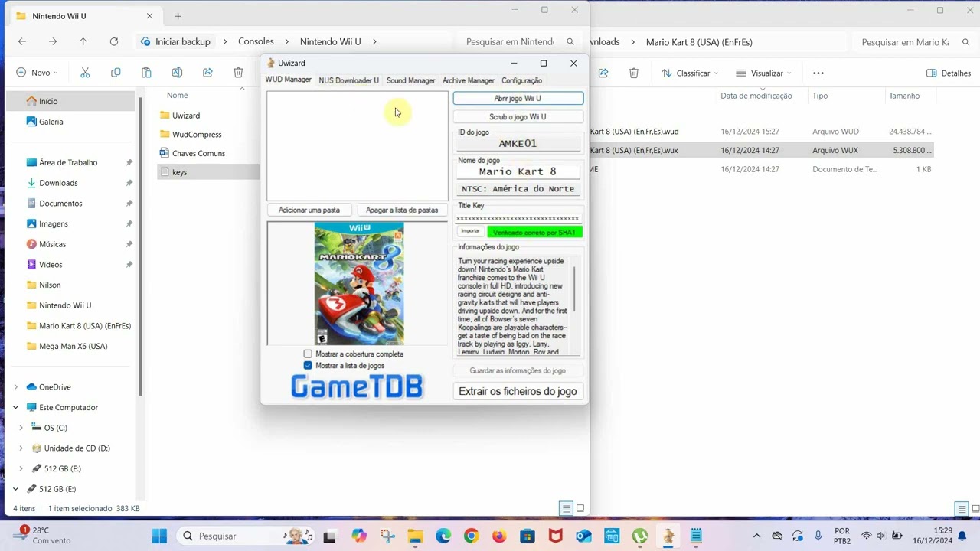Click the Consoles breadcrumb segment
Image resolution: width=980 pixels, height=551 pixels.
[x=256, y=41]
